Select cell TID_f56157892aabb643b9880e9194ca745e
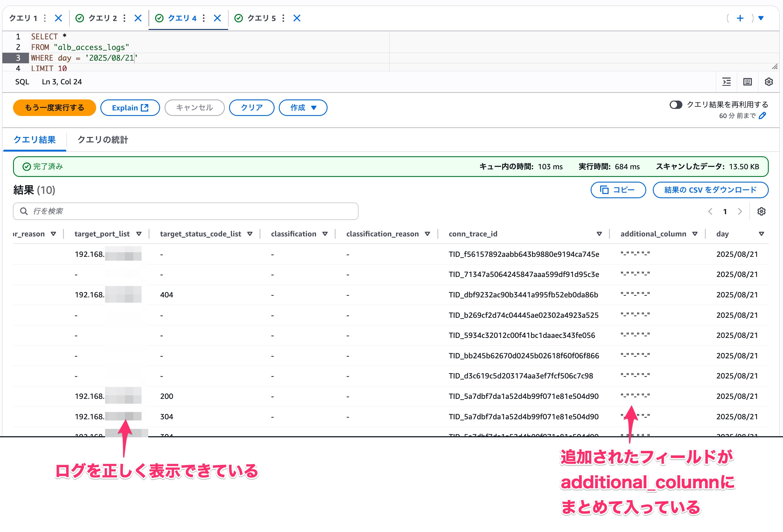The image size is (783, 532). tap(524, 254)
